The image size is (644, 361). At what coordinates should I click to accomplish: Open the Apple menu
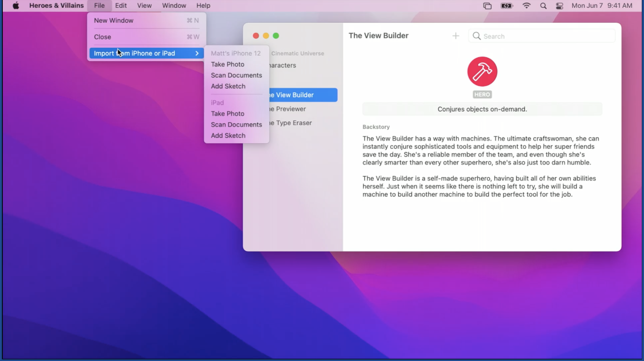pos(16,6)
